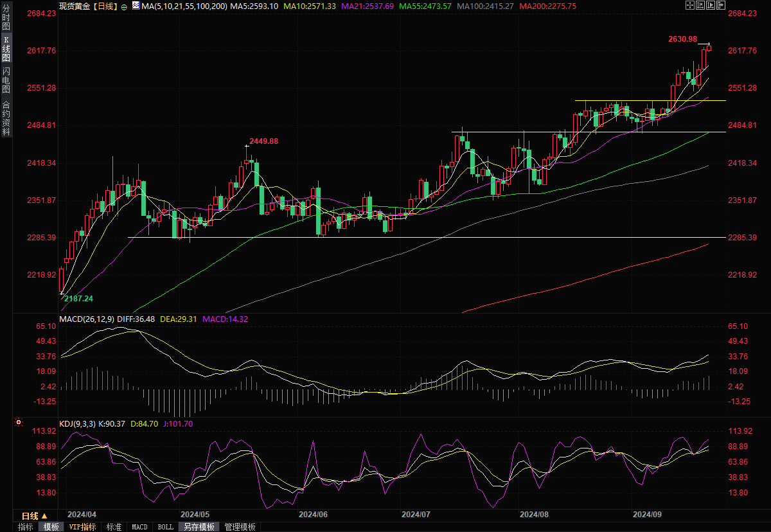Click the MA(5,10,21,55,100,200) indicator label
The width and height of the screenshot is (771, 532).
pyautogui.click(x=184, y=6)
